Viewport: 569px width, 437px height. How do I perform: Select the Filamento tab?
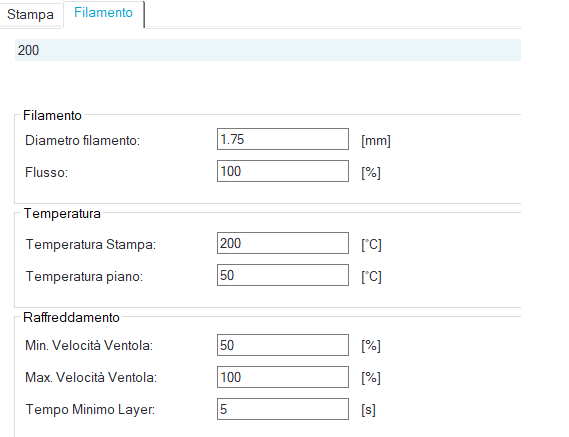click(x=104, y=13)
